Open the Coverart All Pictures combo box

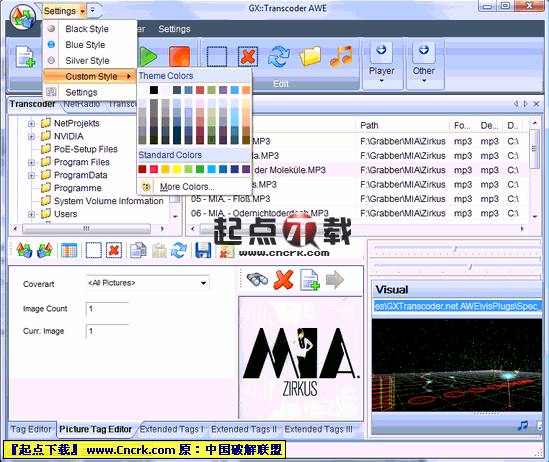tap(147, 283)
